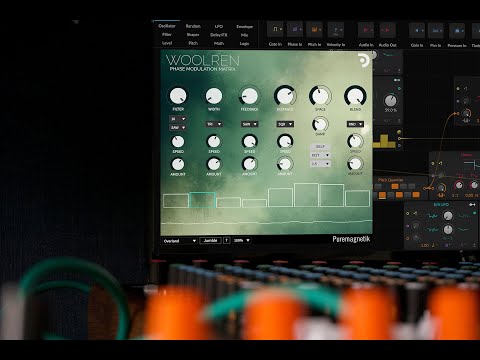Open the LFO module category

219,26
